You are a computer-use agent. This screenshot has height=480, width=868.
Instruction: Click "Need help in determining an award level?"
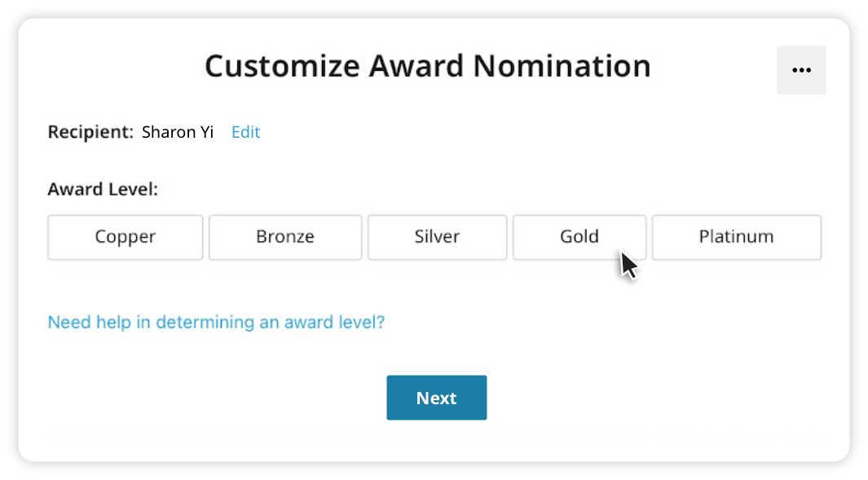(216, 322)
